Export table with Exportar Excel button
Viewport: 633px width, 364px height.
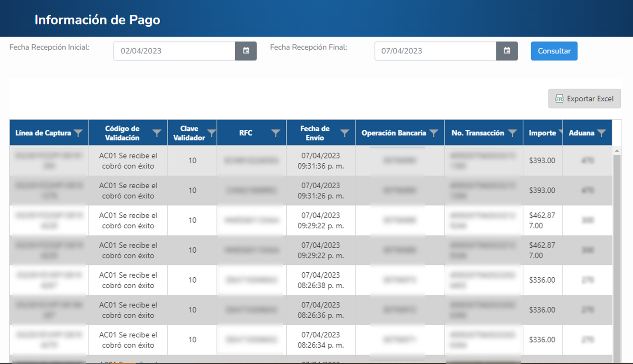[584, 99]
